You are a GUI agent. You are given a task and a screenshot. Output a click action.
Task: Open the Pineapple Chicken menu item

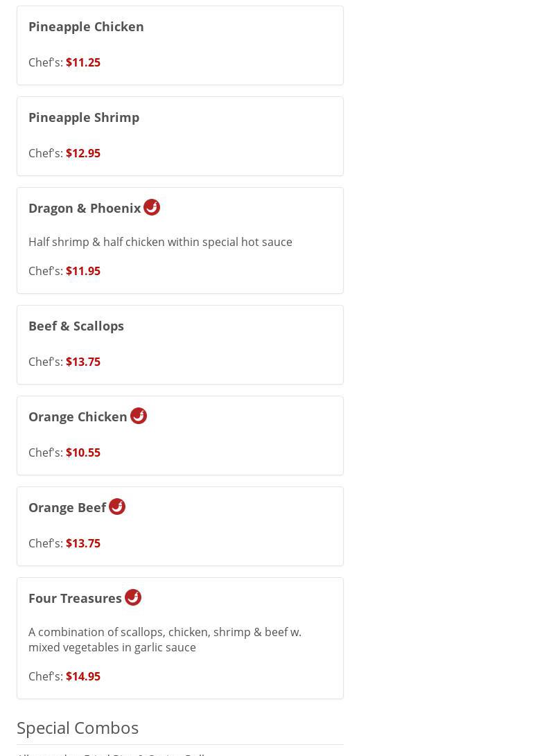pos(86,26)
